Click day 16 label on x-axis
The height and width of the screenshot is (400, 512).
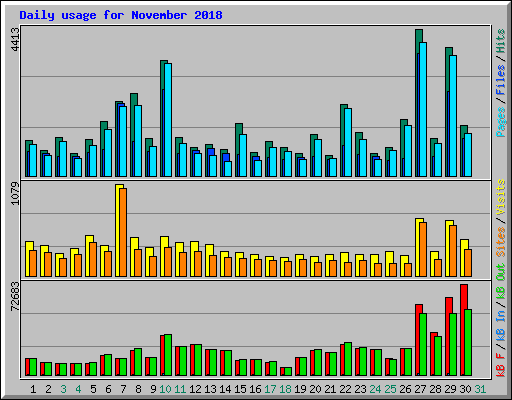coord(255,389)
